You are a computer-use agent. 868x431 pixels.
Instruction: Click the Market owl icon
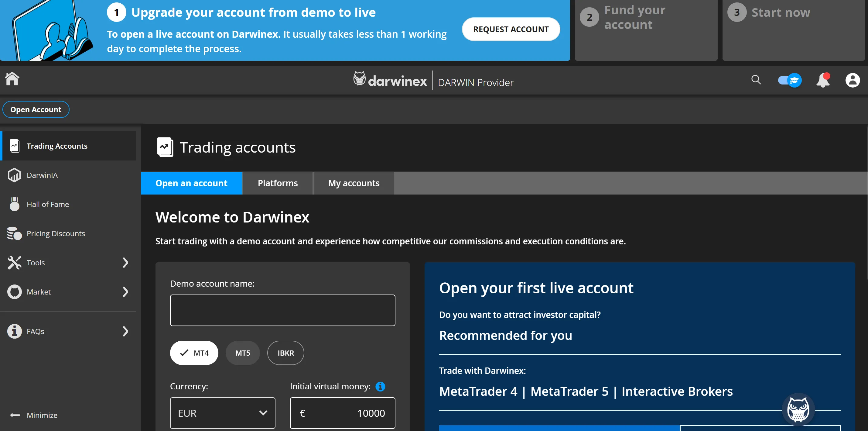coord(15,292)
